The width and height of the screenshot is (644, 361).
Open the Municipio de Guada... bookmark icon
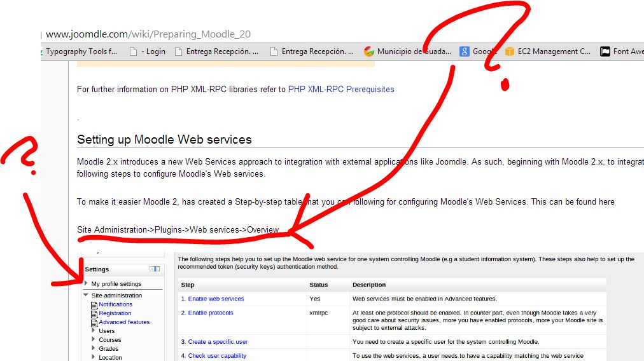368,51
